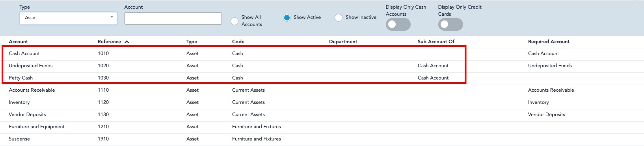The height and width of the screenshot is (146, 644).
Task: Click reference number 1120
Action: pos(103,102)
